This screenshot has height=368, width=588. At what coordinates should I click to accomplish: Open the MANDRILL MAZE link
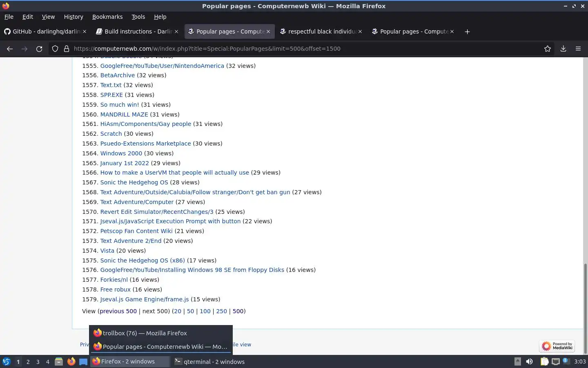(124, 114)
